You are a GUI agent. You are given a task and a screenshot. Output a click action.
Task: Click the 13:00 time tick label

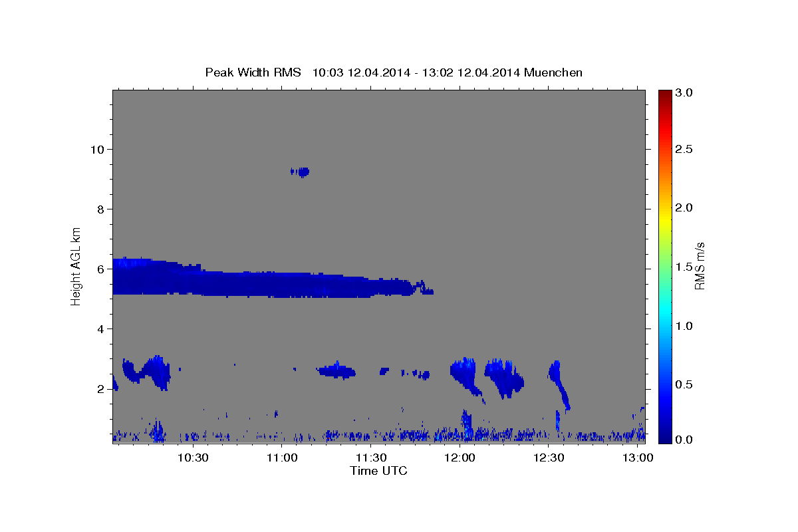point(638,458)
